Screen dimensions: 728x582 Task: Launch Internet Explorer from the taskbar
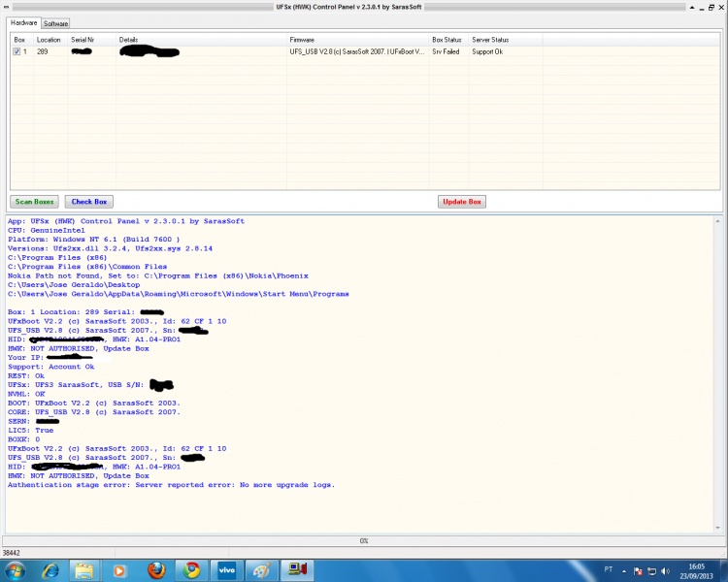tap(50, 570)
